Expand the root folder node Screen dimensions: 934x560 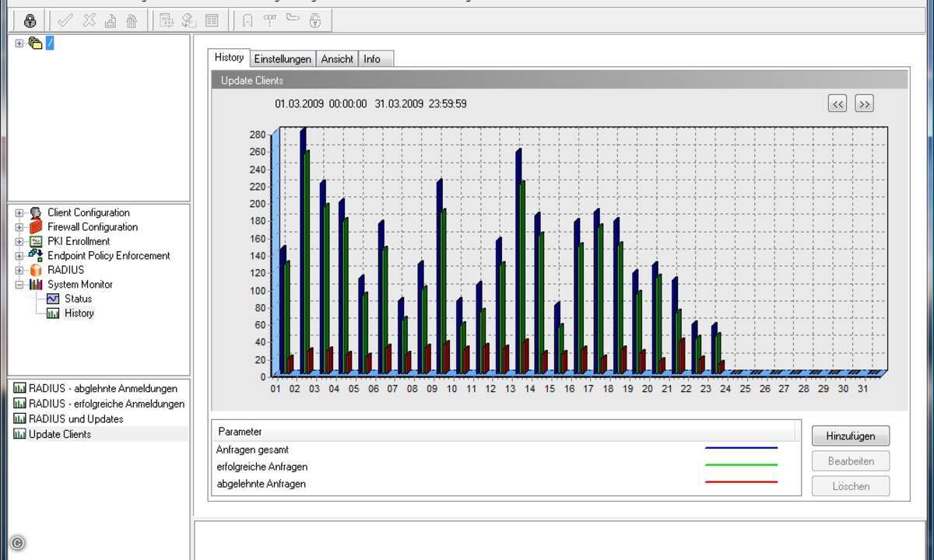pyautogui.click(x=19, y=44)
